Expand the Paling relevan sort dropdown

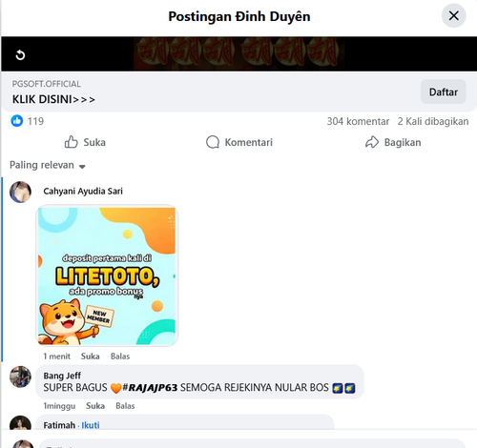tap(48, 165)
